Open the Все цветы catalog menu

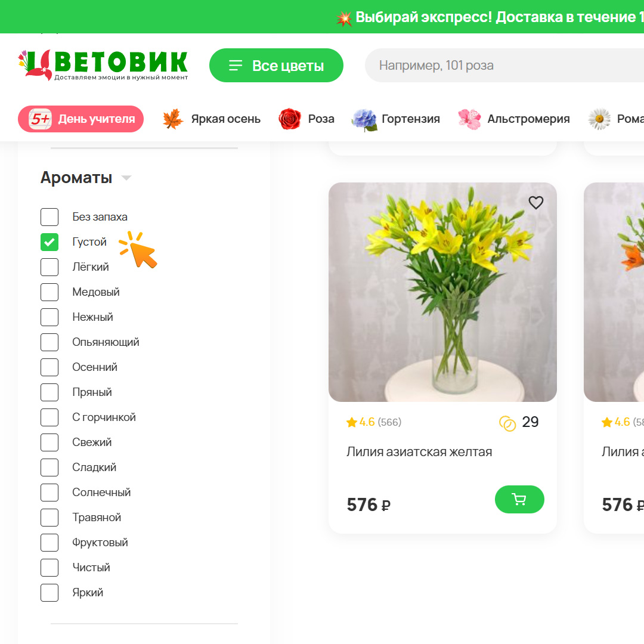coord(276,66)
